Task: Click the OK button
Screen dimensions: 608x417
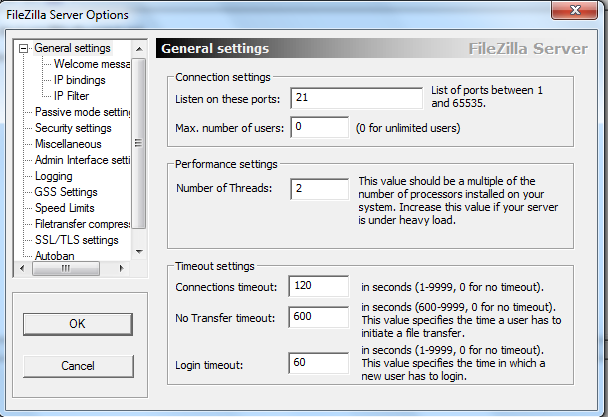Action: coord(78,324)
